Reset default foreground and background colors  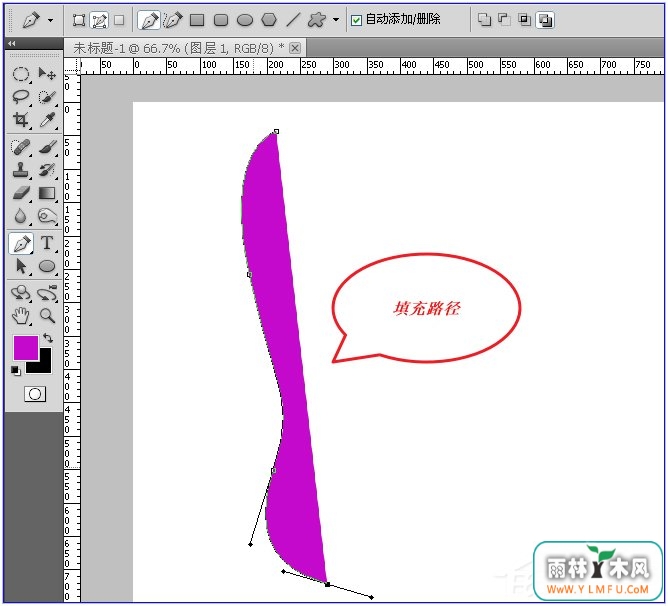point(16,371)
